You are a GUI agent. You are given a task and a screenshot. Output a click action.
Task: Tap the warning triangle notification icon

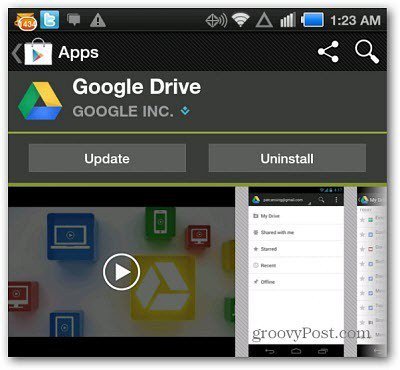(98, 20)
